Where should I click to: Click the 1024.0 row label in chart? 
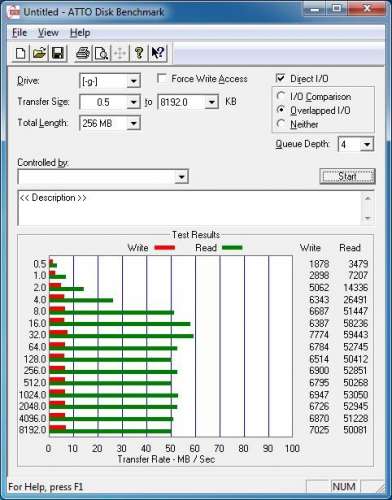[x=33, y=395]
